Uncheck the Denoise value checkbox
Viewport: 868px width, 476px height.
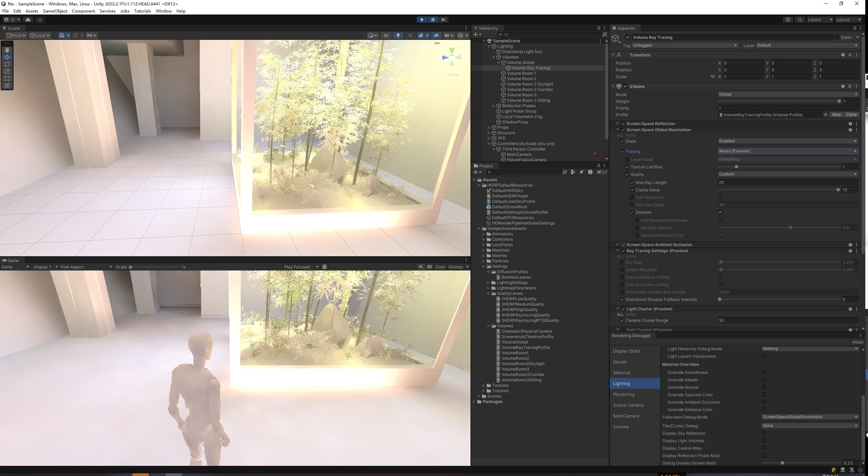coord(720,212)
